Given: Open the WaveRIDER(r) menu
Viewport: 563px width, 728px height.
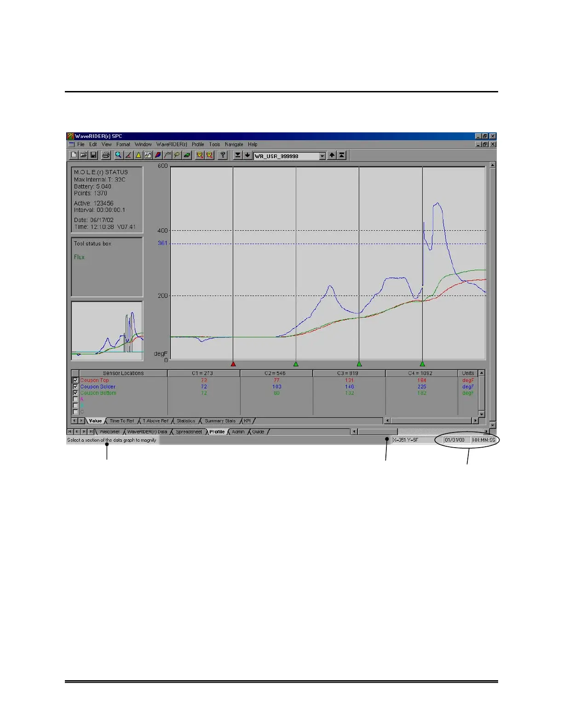Looking at the screenshot, I should (172, 144).
